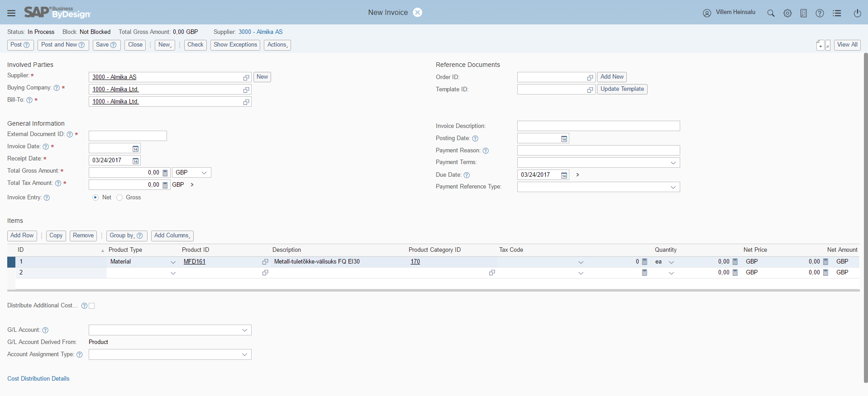Click Add Row in Items
This screenshot has height=396, width=868.
click(x=22, y=236)
